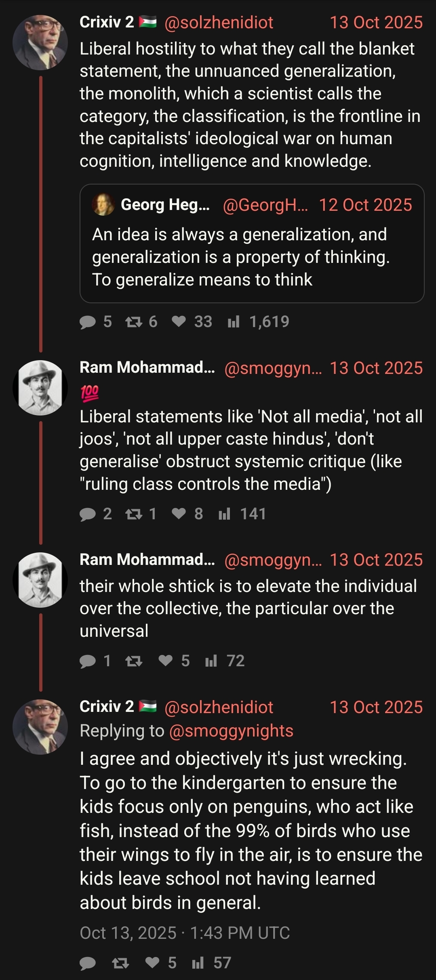
Task: Like the post with 8 likes
Action: pos(179,514)
